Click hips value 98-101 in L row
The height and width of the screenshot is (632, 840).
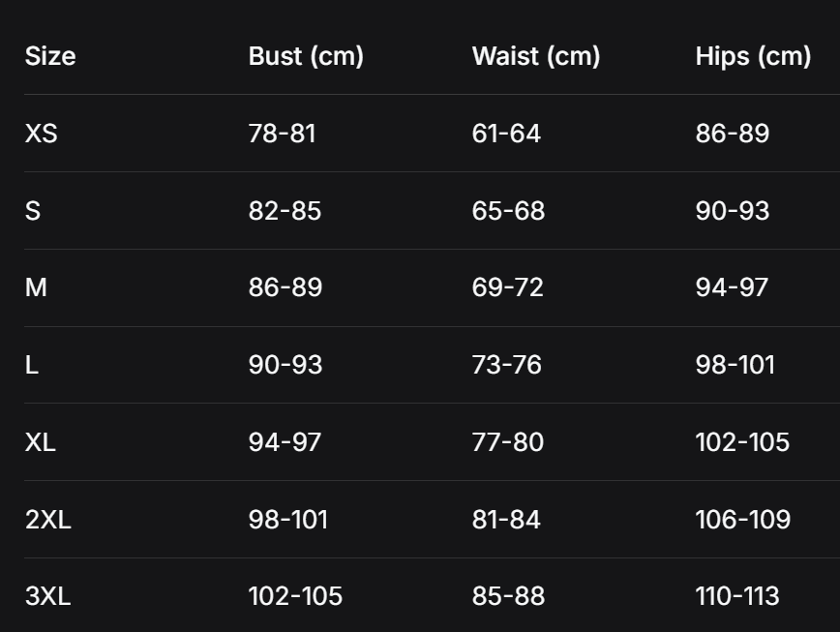[x=735, y=365]
